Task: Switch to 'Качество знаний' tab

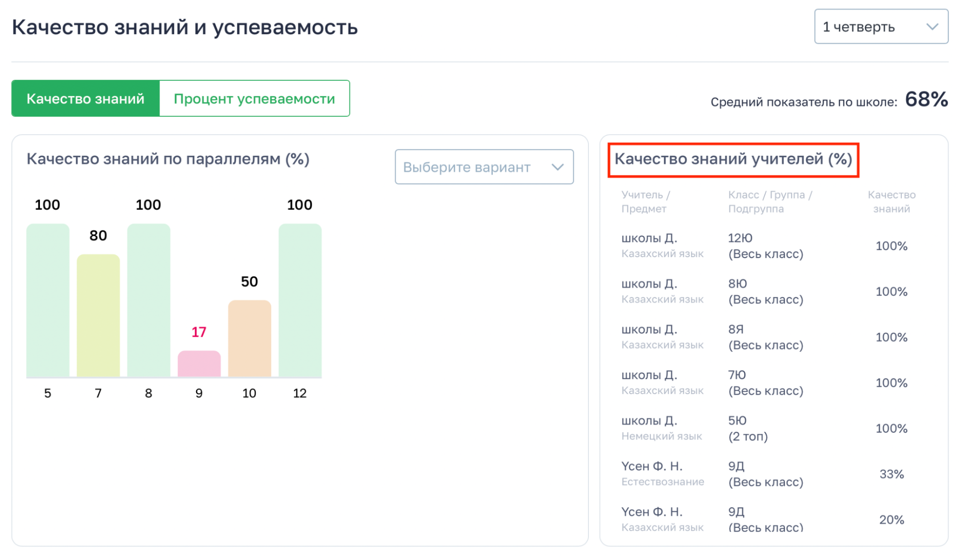Action: pyautogui.click(x=86, y=99)
